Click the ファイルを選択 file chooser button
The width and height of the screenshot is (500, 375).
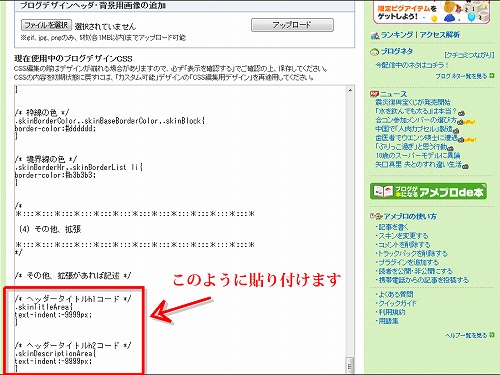point(46,25)
